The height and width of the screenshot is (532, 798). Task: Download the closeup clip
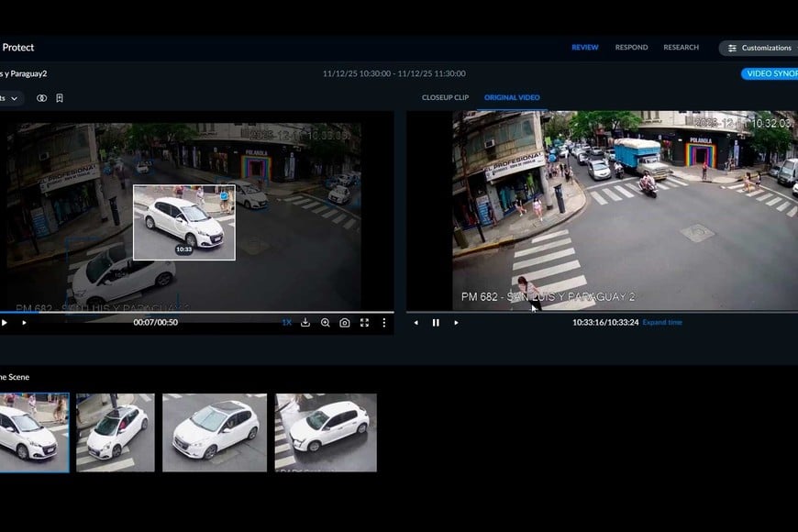pos(304,323)
